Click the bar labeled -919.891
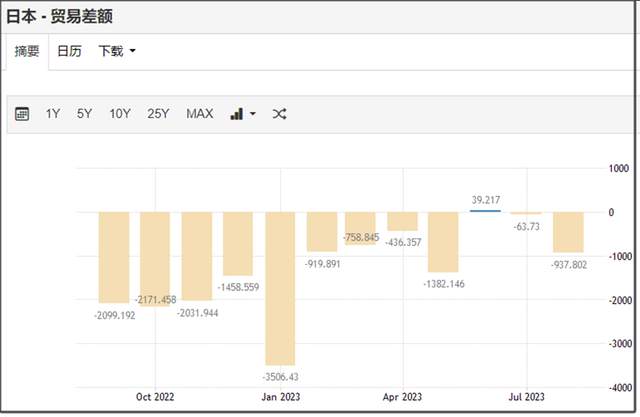Viewport: 640px width, 417px height. pyautogui.click(x=321, y=231)
